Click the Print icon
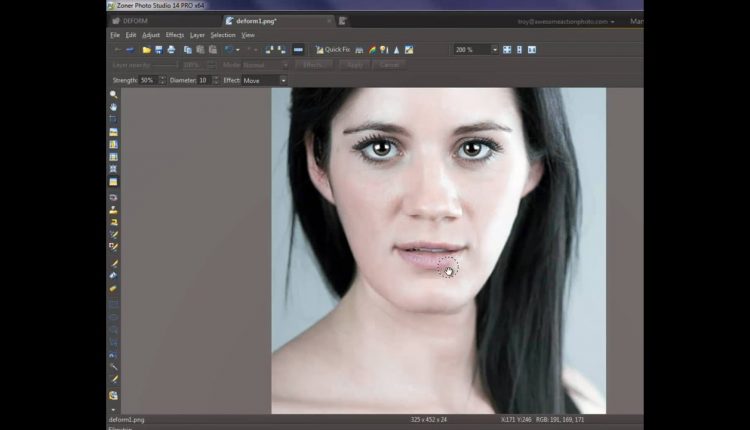 (171, 50)
